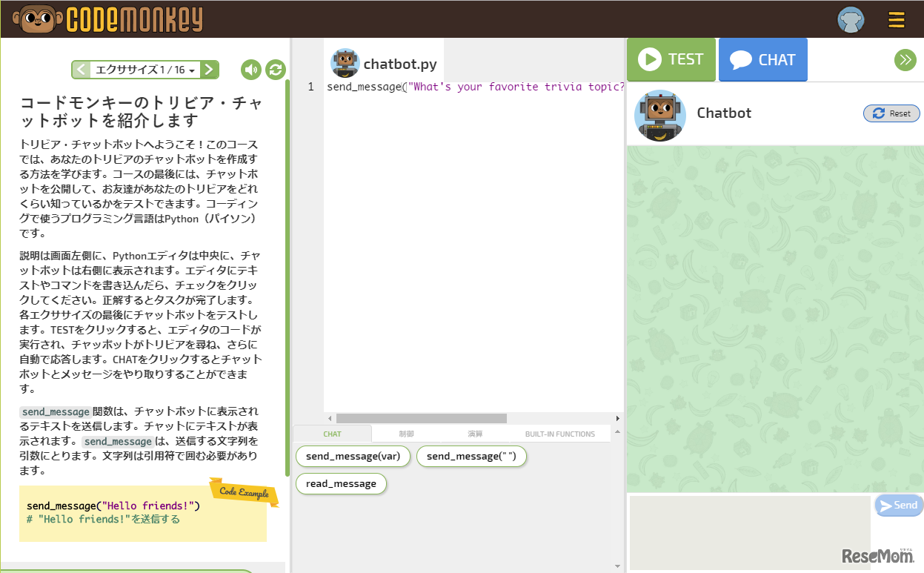Open the hamburger menu

897,19
